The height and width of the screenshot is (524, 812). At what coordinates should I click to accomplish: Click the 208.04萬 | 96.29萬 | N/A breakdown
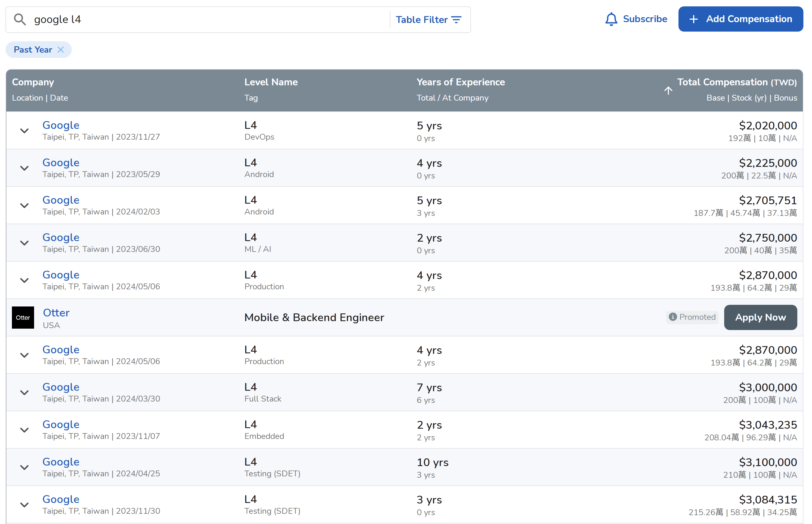pyautogui.click(x=750, y=438)
